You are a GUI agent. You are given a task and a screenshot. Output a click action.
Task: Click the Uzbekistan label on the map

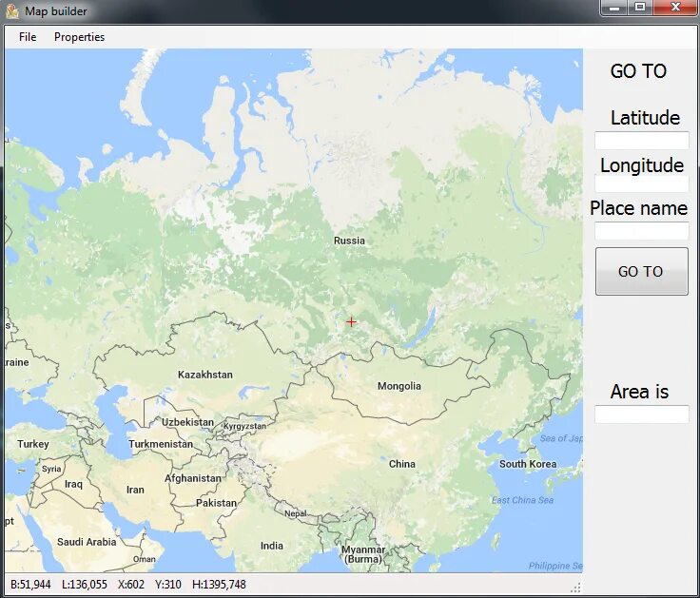point(187,422)
